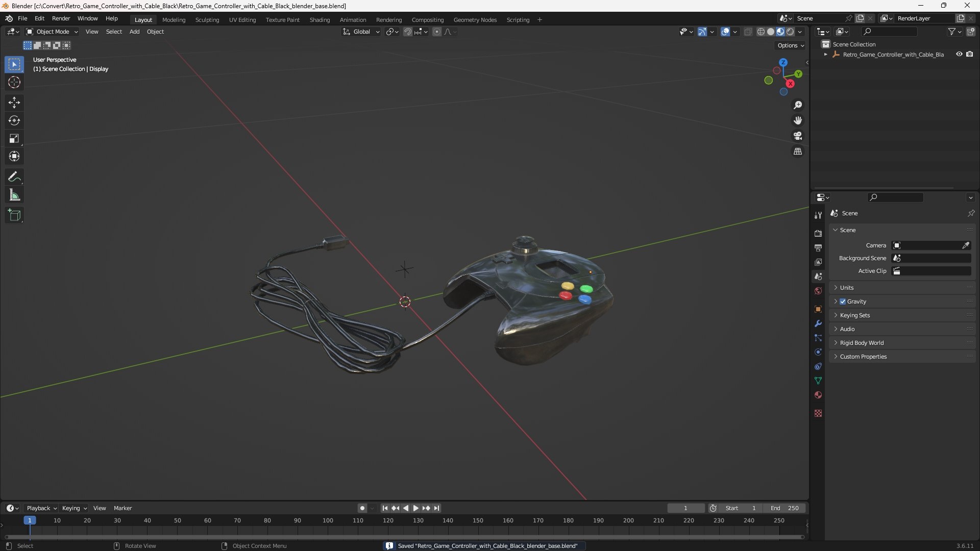
Task: Jump to the first frame
Action: coord(385,508)
